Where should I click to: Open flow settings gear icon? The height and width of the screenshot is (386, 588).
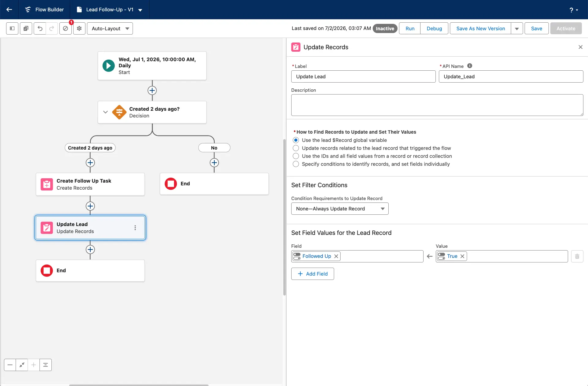point(79,28)
